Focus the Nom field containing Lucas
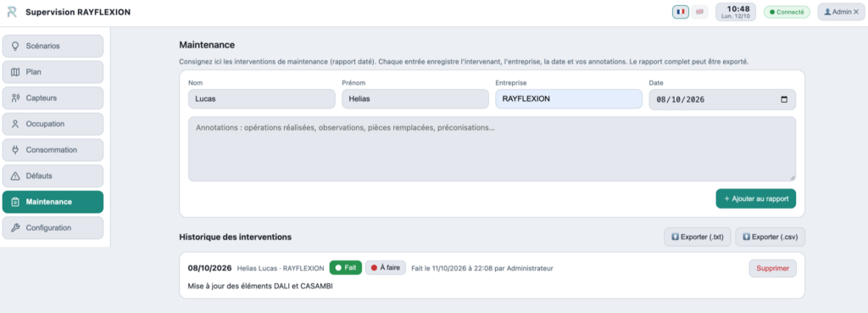Screen dimensions: 868x313 point(262,99)
